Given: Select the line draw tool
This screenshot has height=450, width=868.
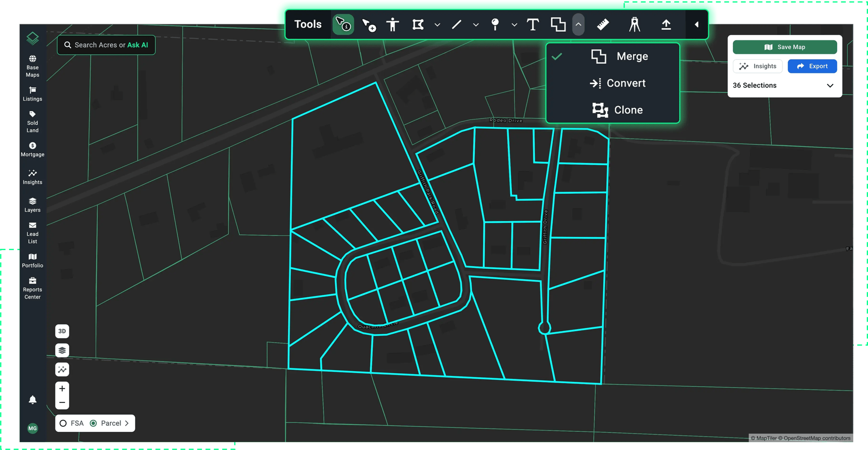Looking at the screenshot, I should pos(457,25).
